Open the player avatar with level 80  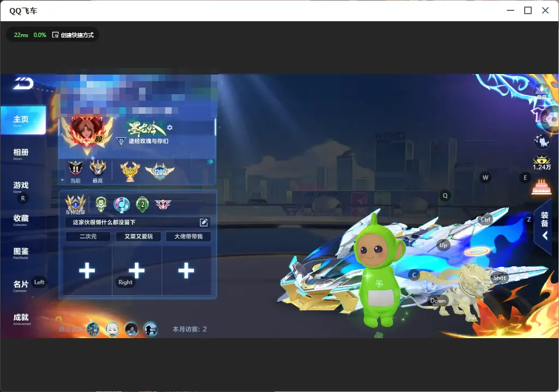pyautogui.click(x=87, y=132)
